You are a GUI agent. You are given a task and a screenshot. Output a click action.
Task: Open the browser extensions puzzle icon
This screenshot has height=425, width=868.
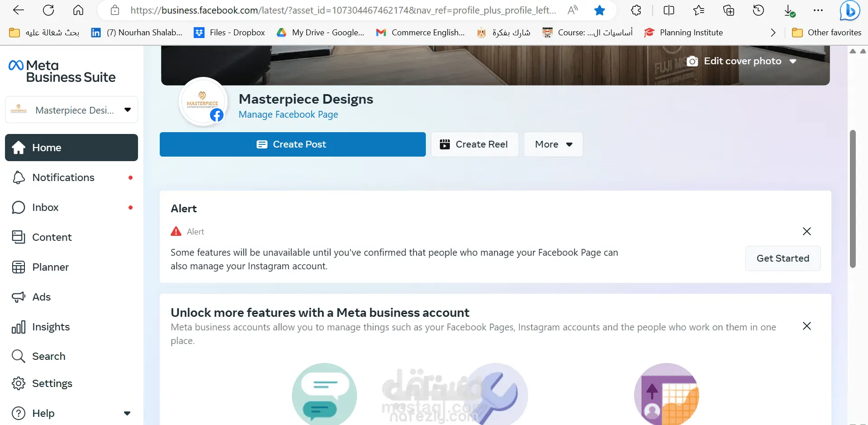[636, 10]
